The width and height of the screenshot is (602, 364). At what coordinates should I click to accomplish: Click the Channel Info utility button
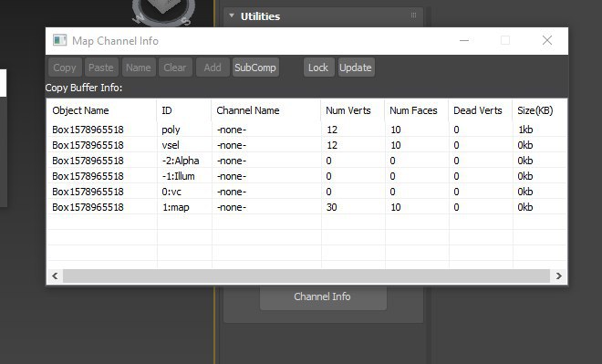(x=323, y=296)
